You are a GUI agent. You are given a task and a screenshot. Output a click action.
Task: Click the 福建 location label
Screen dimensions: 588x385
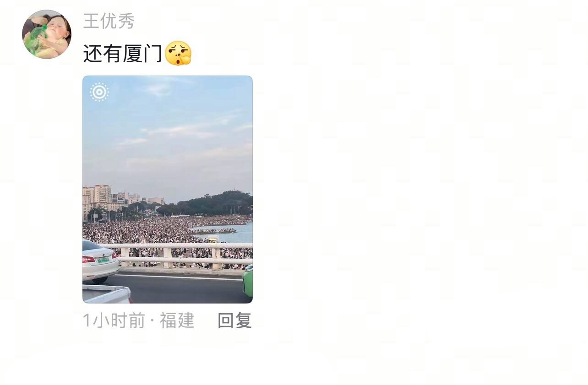pos(177,320)
